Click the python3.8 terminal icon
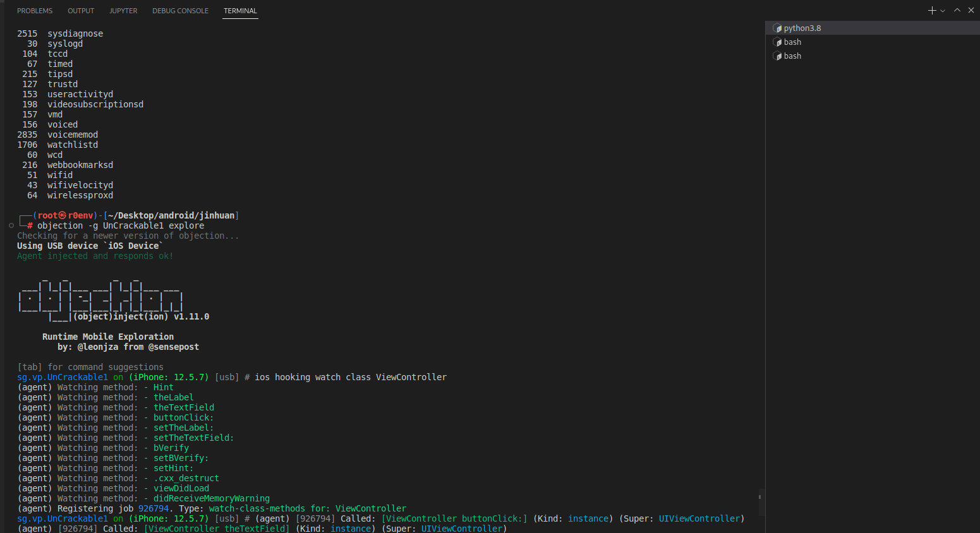The height and width of the screenshot is (533, 980). 777,28
